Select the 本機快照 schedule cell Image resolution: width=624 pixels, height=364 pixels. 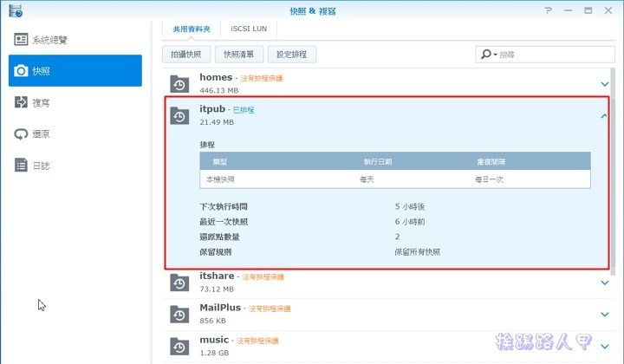click(x=220, y=179)
